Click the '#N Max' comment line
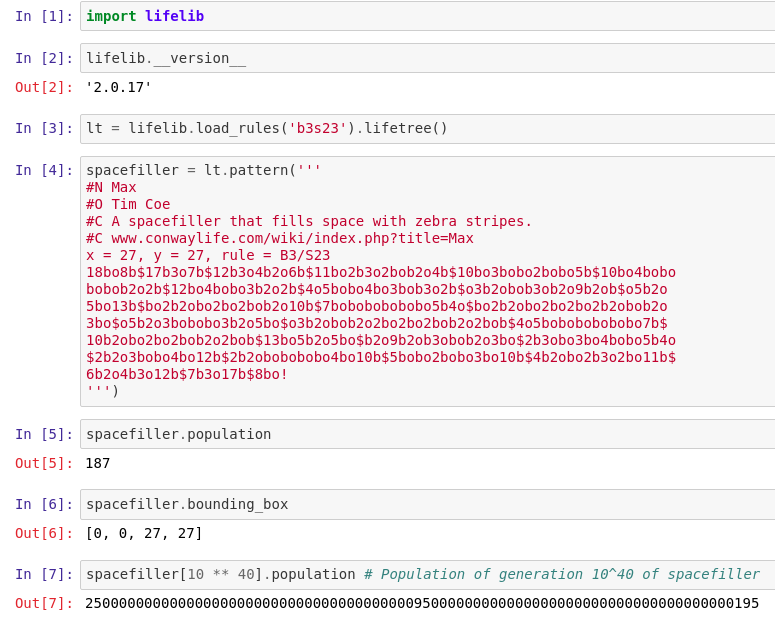The height and width of the screenshot is (622, 775). coord(111,187)
